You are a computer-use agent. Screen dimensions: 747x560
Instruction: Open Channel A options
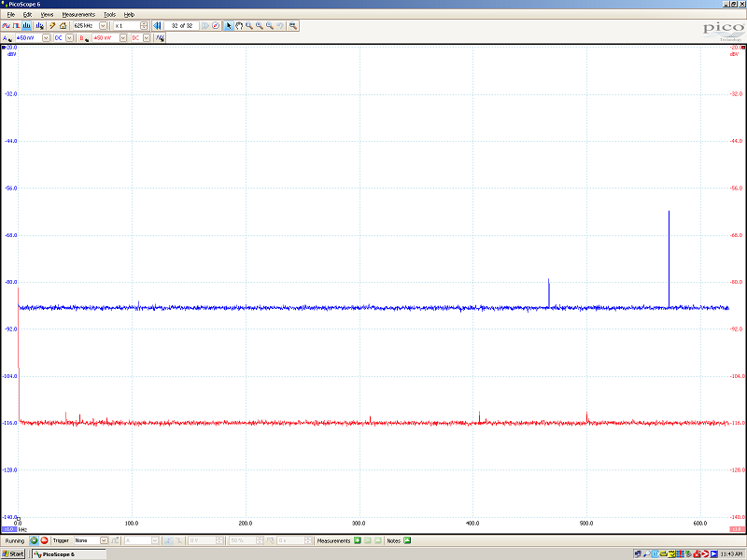pos(7,38)
